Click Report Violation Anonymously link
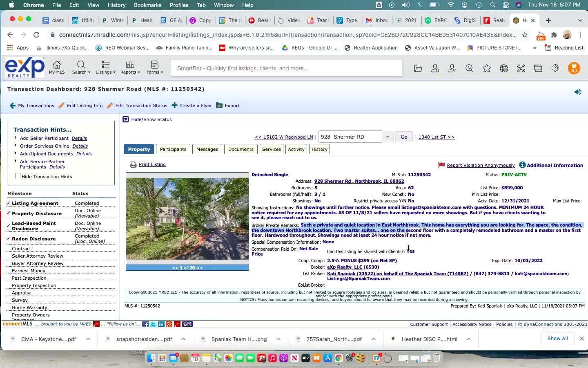This screenshot has height=368, width=588. pos(481,165)
